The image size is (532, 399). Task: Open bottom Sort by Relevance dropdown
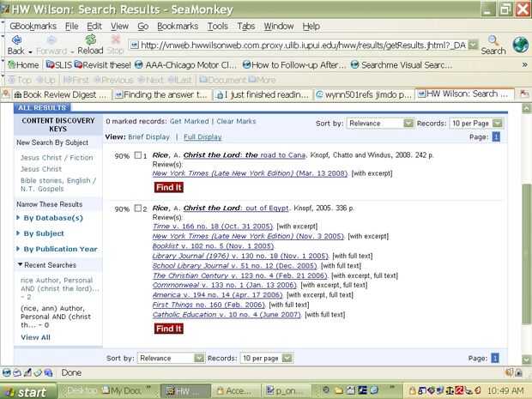pyautogui.click(x=171, y=358)
